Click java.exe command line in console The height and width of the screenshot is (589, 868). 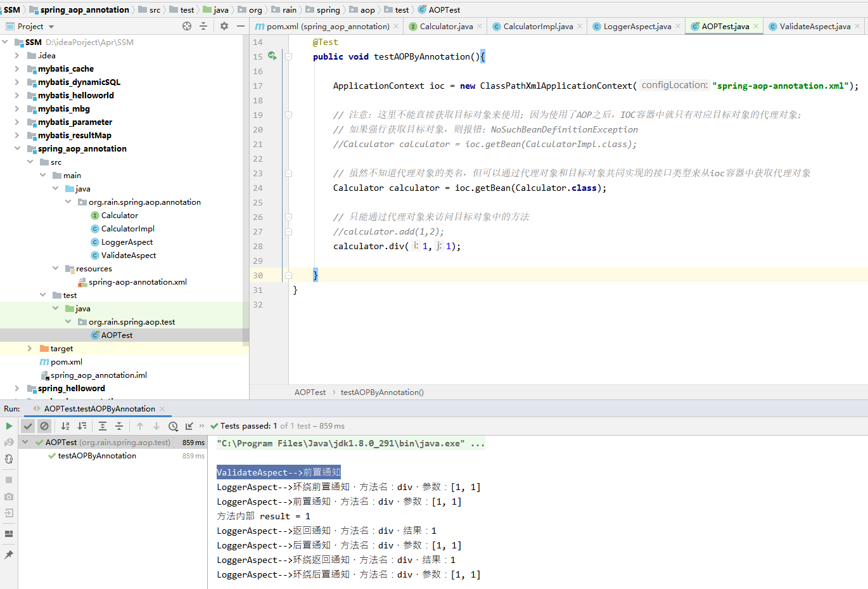350,443
